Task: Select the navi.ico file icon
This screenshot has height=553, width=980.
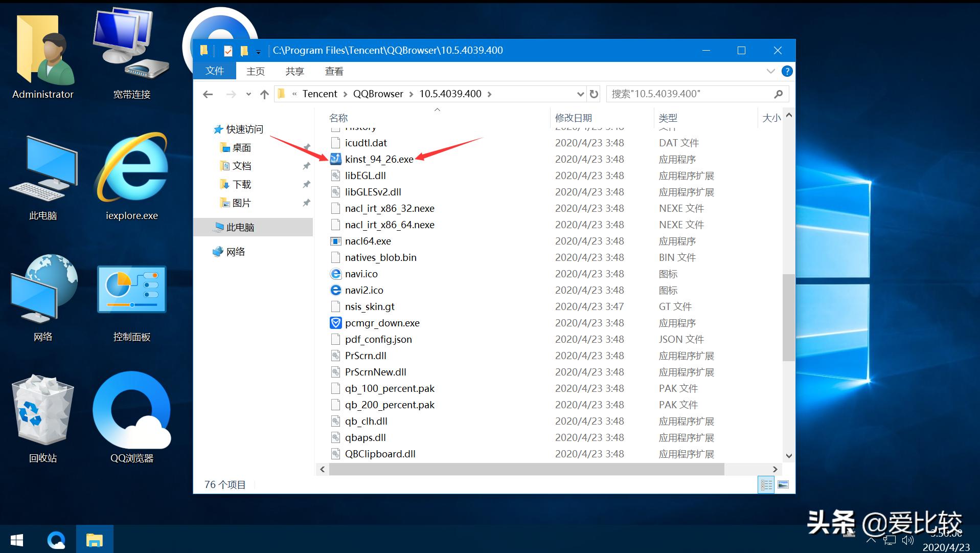Action: [335, 274]
